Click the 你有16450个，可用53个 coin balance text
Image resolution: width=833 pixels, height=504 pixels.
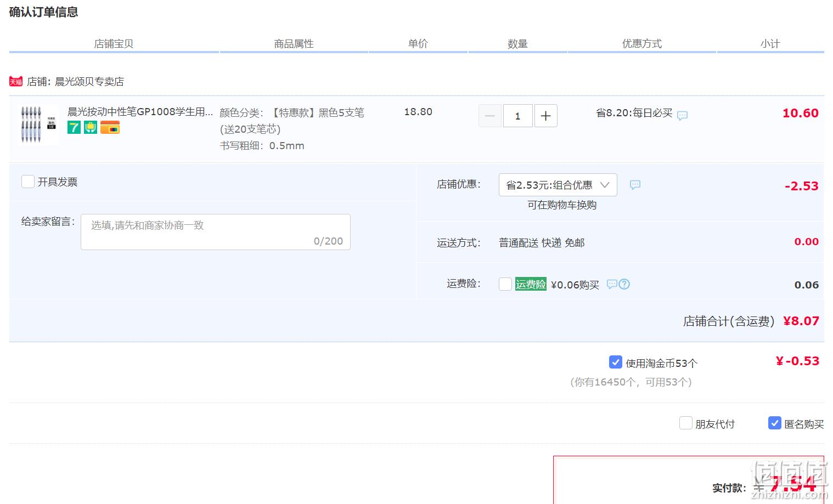coord(631,382)
